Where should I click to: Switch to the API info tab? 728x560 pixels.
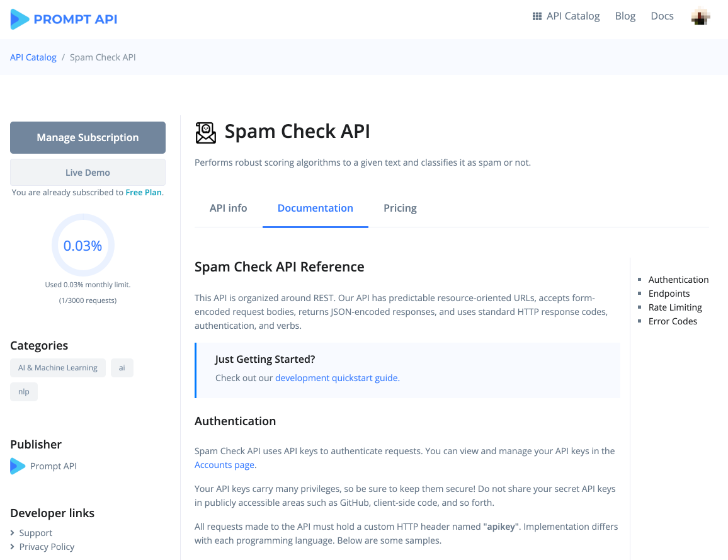point(228,208)
